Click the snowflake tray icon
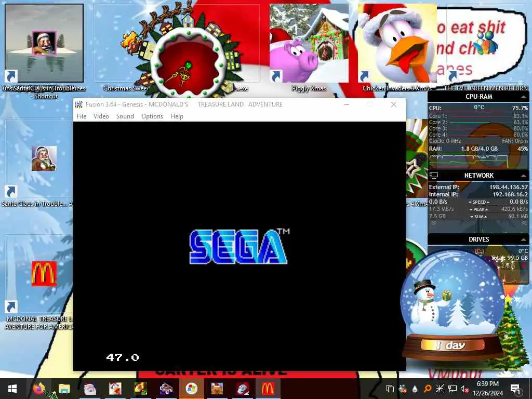This screenshot has width=532, height=399. (440, 389)
